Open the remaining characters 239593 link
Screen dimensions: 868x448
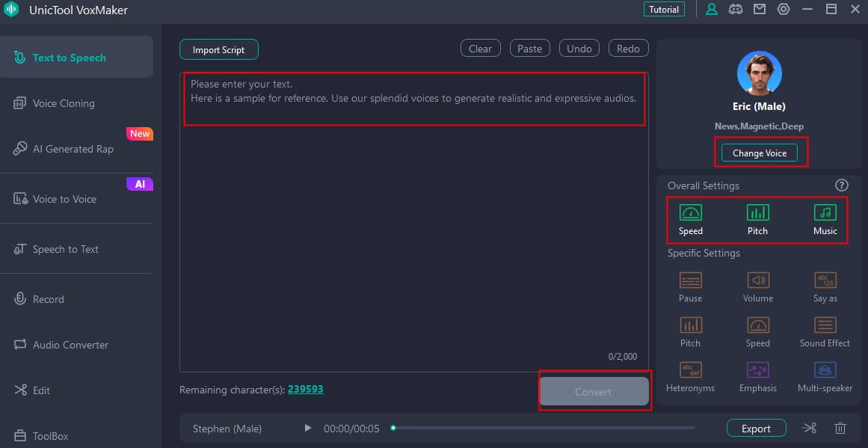pyautogui.click(x=305, y=390)
